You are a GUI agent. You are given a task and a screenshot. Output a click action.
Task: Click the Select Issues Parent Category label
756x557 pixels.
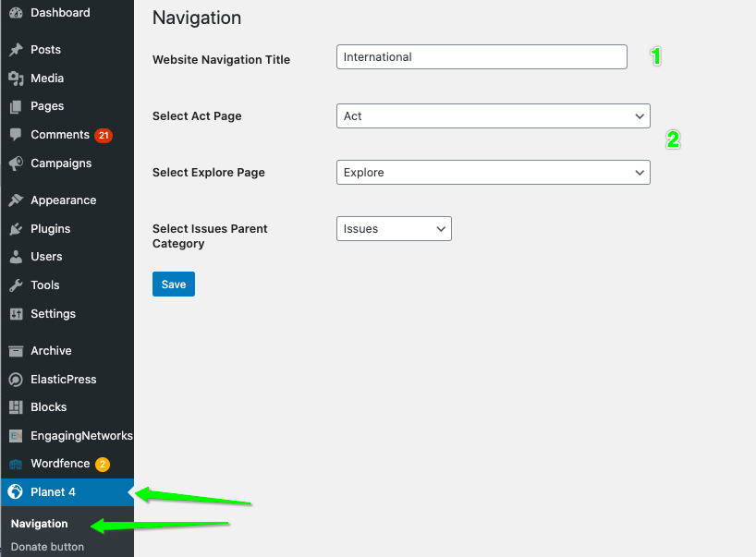click(210, 236)
